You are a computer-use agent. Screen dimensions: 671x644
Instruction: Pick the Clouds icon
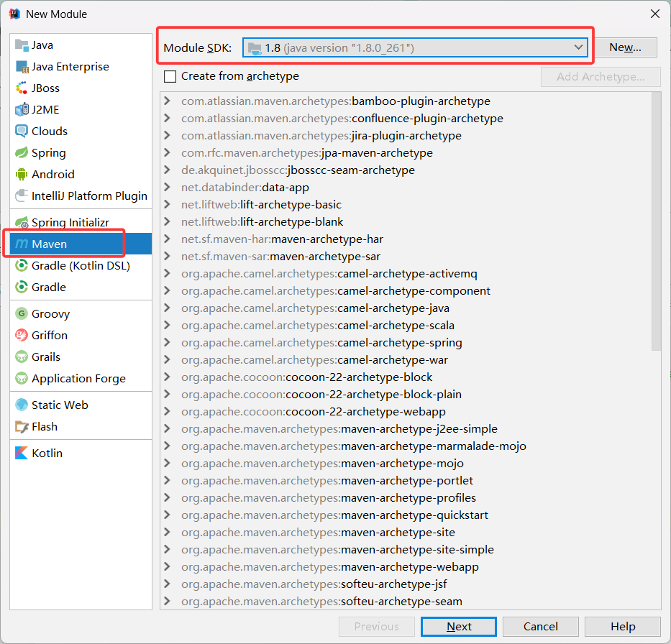click(22, 131)
